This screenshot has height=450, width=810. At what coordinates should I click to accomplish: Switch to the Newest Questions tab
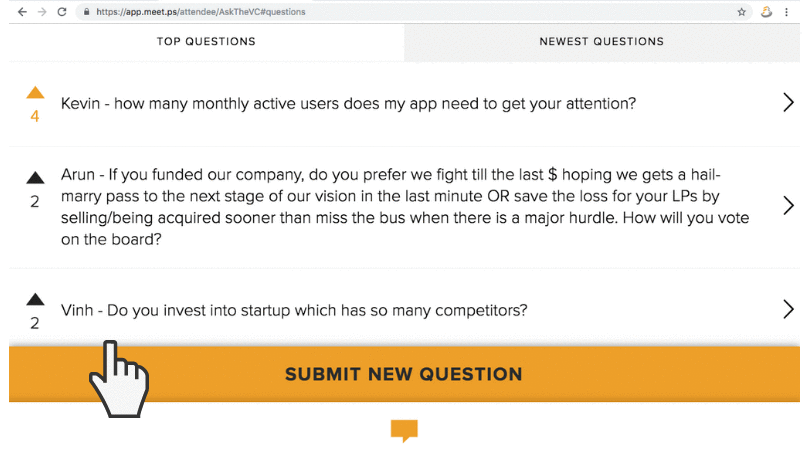pyautogui.click(x=602, y=41)
